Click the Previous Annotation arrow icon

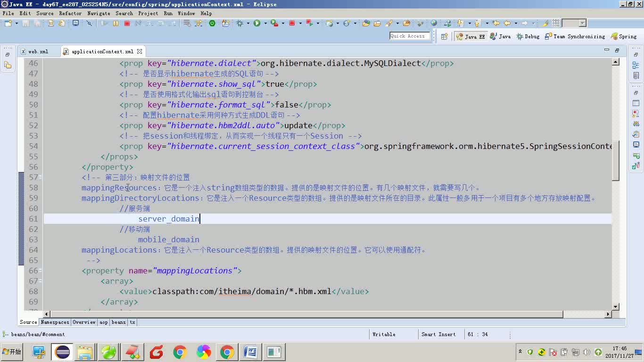tap(477, 23)
